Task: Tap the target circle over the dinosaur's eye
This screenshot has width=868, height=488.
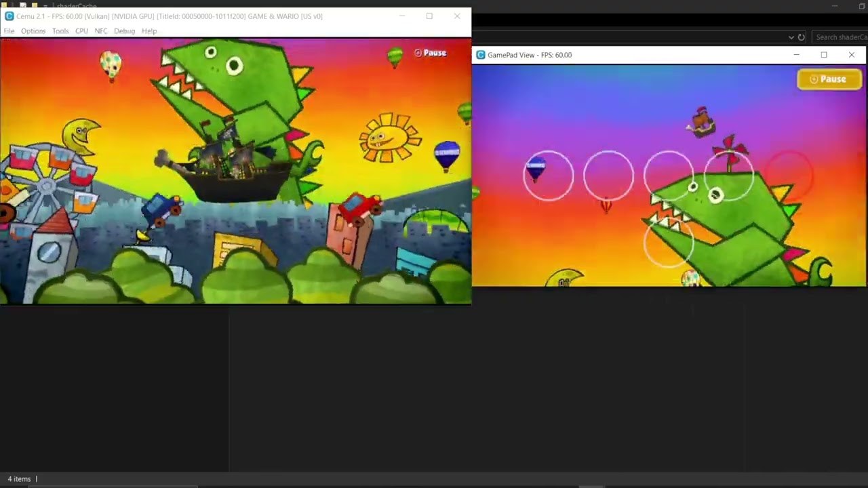Action: [x=669, y=176]
